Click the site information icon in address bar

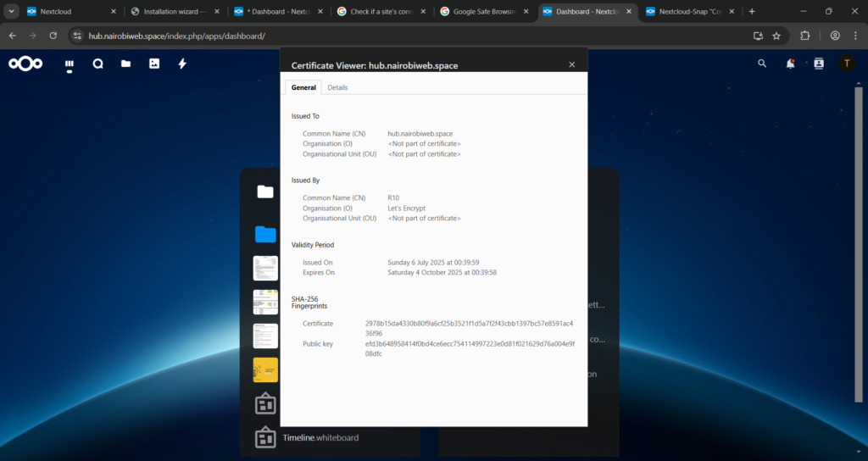point(77,36)
